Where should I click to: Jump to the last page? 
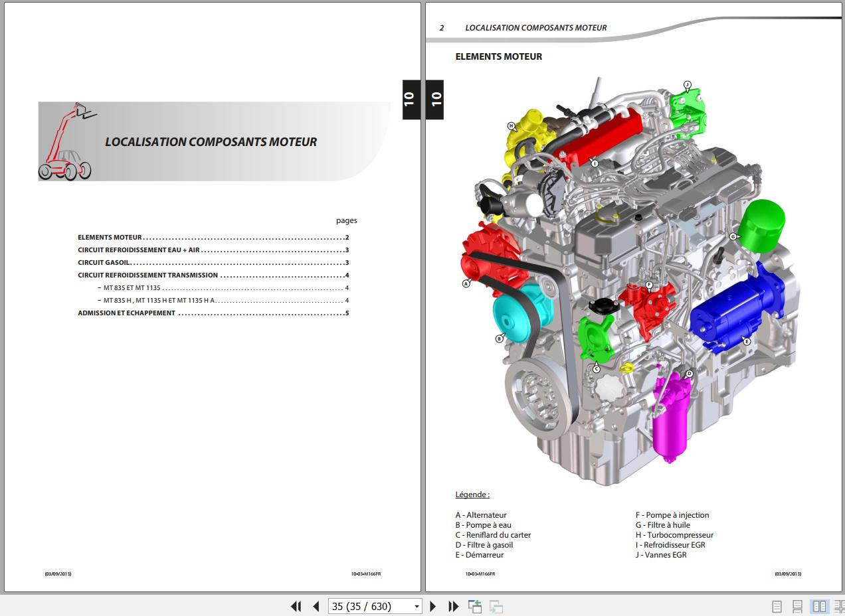click(x=454, y=606)
